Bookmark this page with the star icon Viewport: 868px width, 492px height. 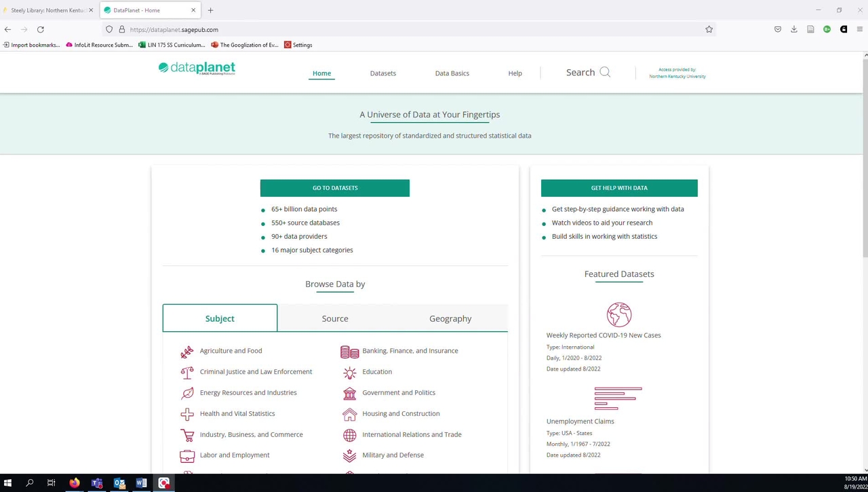pyautogui.click(x=709, y=29)
